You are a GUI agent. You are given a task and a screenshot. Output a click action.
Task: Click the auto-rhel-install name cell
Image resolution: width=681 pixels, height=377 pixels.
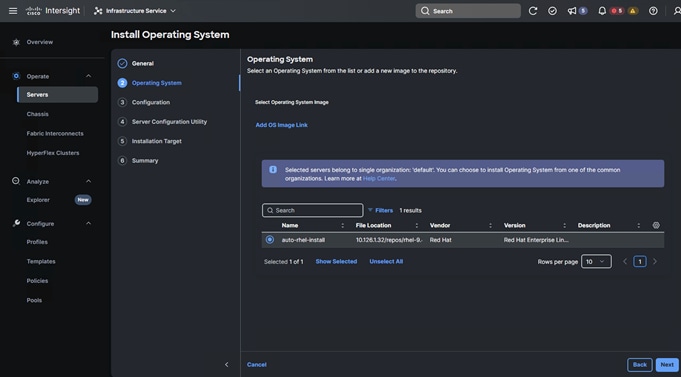(303, 240)
